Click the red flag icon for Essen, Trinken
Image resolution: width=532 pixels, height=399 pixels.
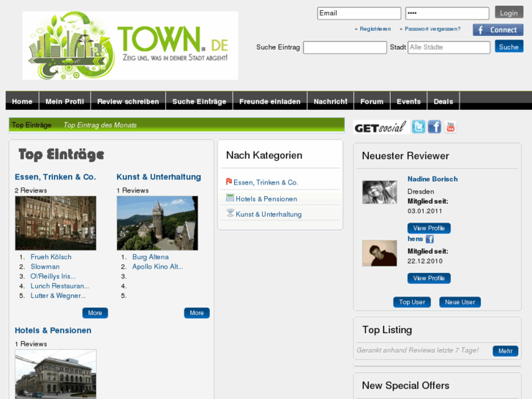[229, 182]
